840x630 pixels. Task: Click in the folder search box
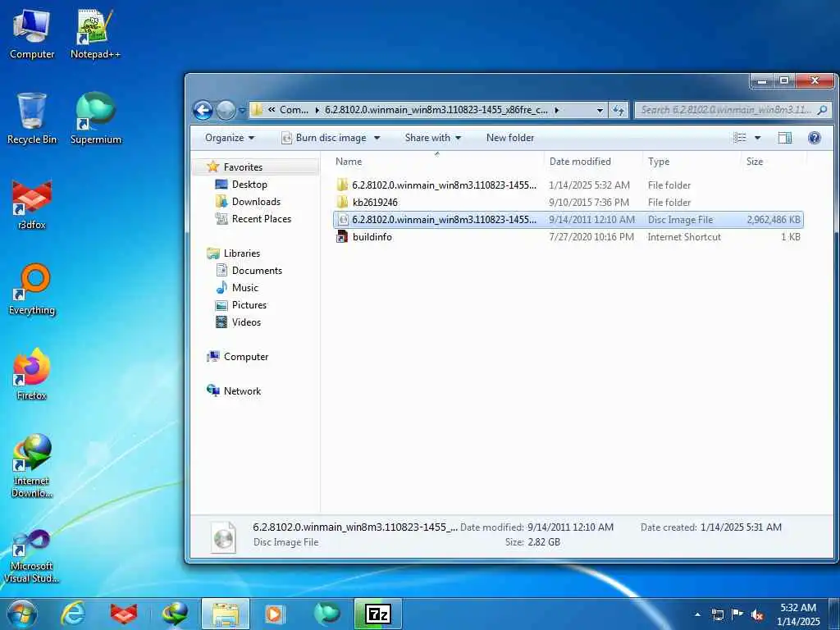point(733,111)
